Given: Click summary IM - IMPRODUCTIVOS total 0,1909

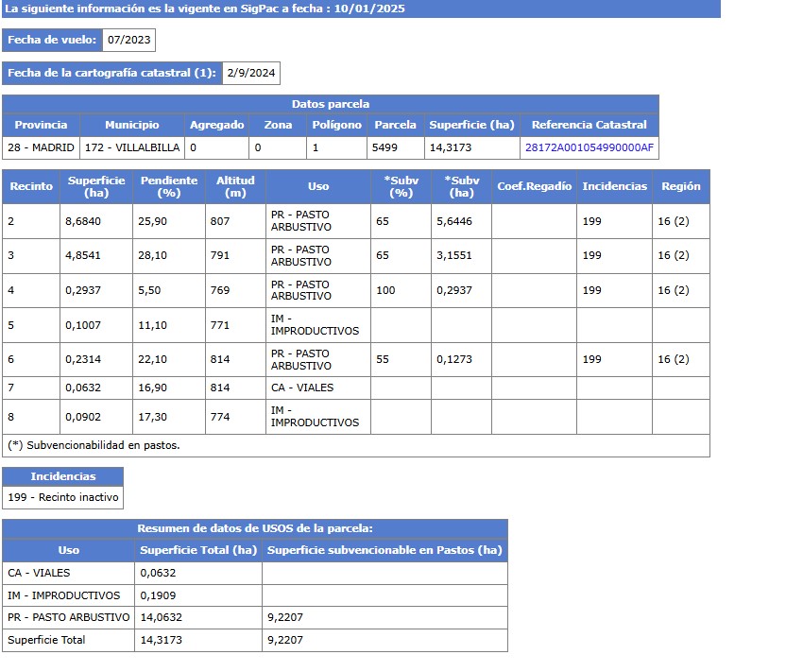Looking at the screenshot, I should point(158,595).
